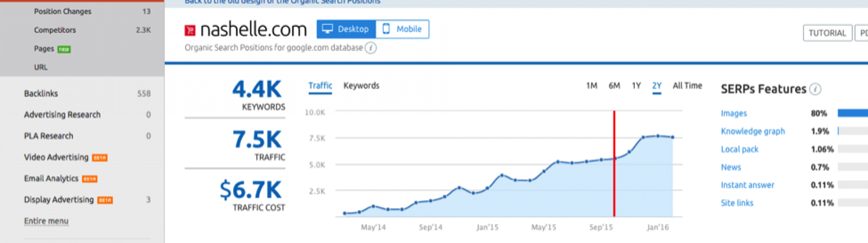Click the Knowledge graph link
Viewport: 868px width, 243px height.
pos(753,131)
